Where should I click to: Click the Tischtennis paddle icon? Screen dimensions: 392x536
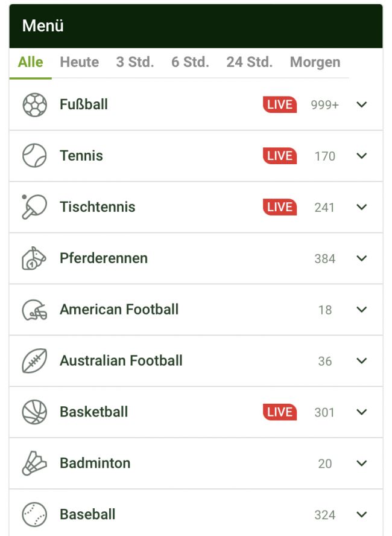pos(34,207)
